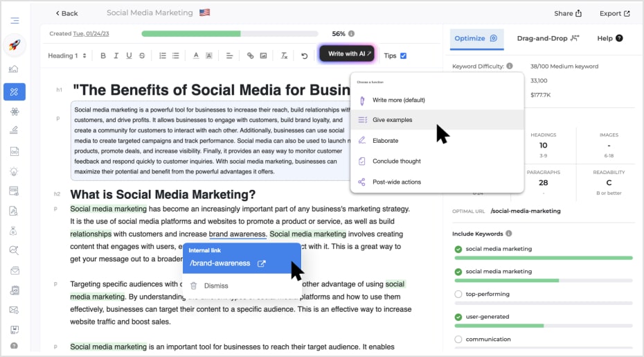Choose Post-wide actions from AI menu

pos(437,182)
